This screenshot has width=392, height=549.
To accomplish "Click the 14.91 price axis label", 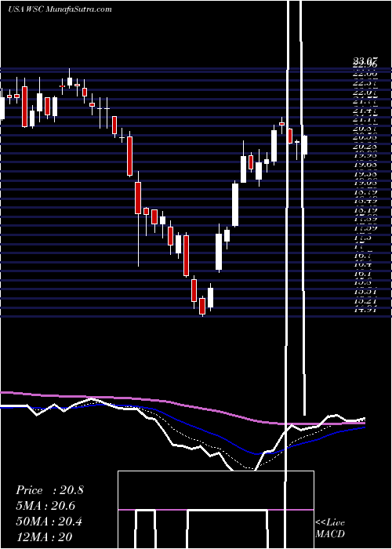I will [x=365, y=310].
